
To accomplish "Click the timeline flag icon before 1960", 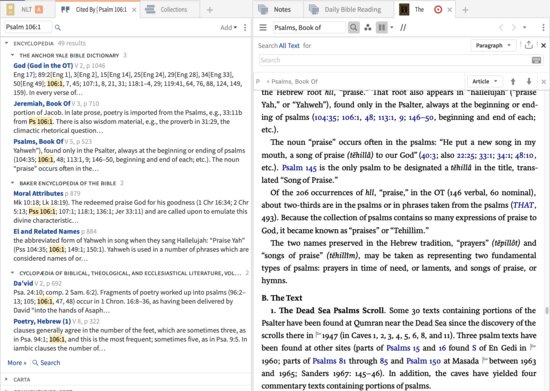I will click(532, 347).
